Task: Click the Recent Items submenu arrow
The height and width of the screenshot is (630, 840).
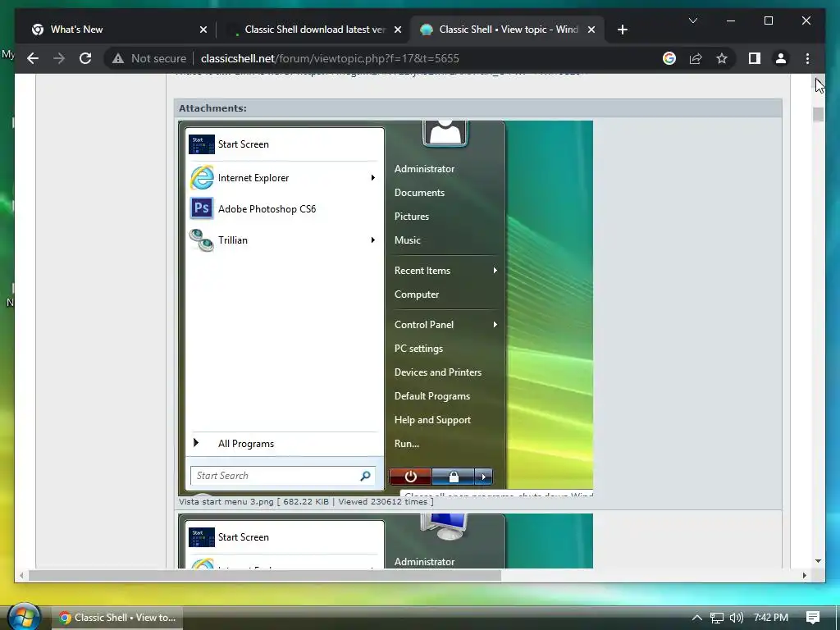Action: 495,271
